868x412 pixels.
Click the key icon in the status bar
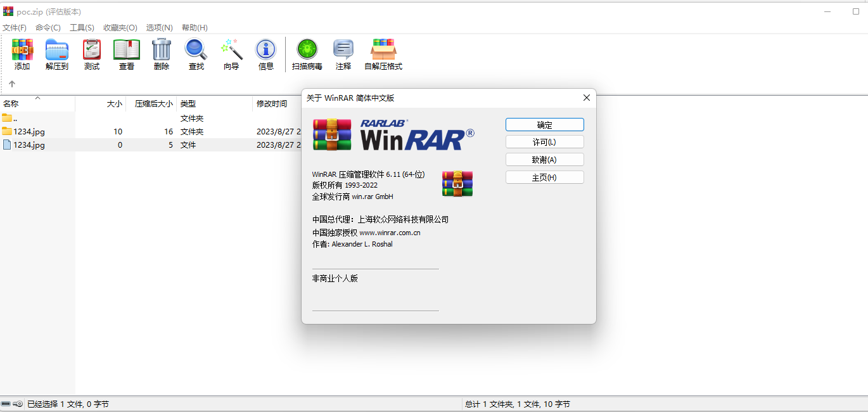[x=18, y=404]
